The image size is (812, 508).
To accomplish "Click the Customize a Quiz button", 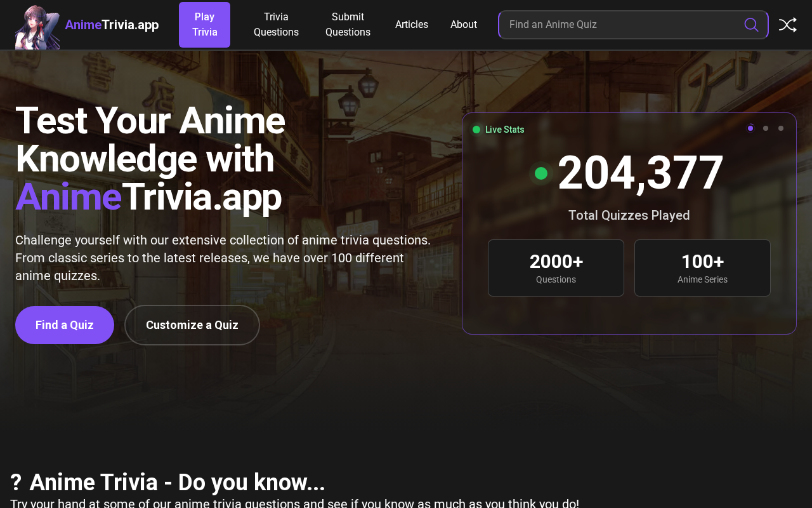I will click(x=192, y=325).
